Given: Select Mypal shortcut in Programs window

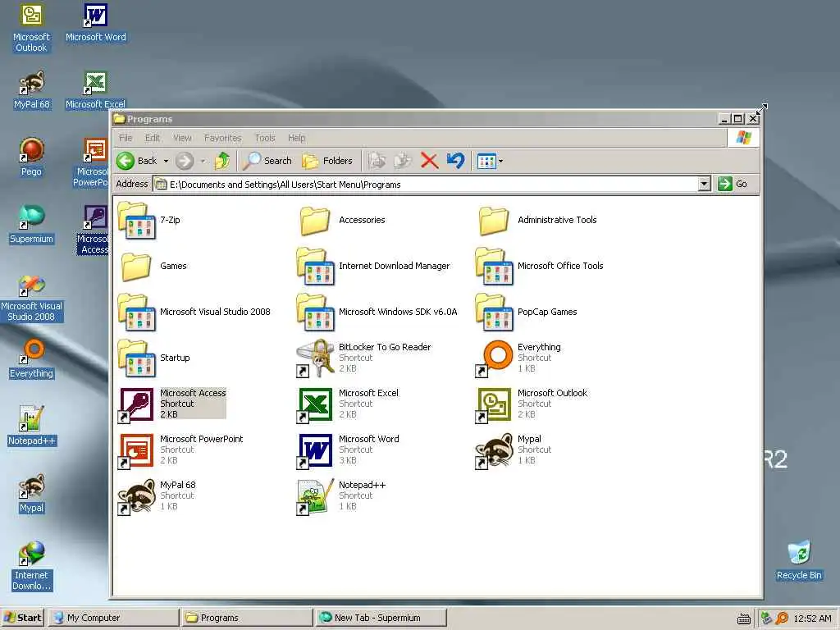Looking at the screenshot, I should (x=514, y=450).
